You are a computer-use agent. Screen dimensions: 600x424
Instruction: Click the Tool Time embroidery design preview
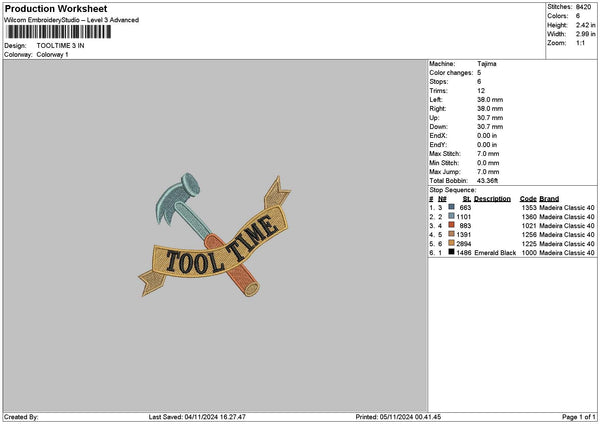tap(214, 235)
